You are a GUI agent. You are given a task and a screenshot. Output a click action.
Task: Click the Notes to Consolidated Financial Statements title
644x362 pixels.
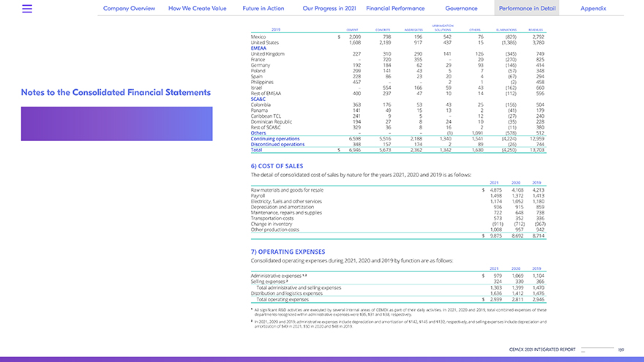coord(116,93)
